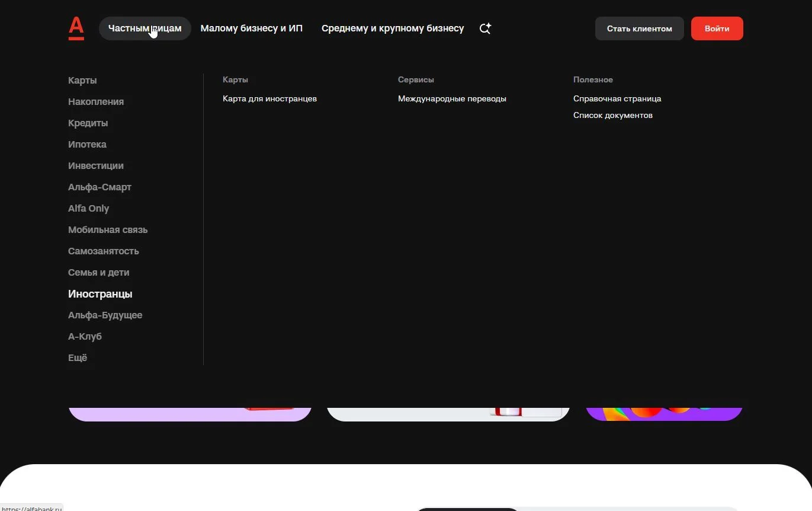This screenshot has height=511, width=812.
Task: Expand the Ещё menu item
Action: pyautogui.click(x=78, y=358)
